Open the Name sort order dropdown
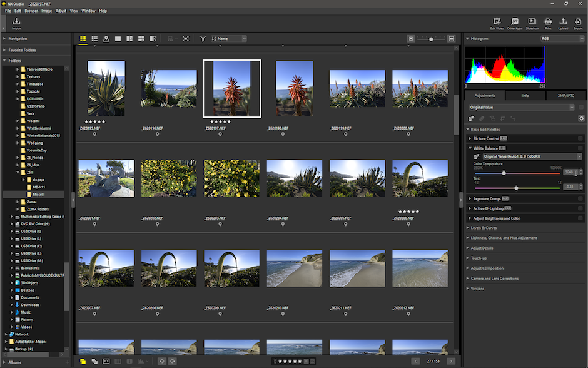Viewport: 588px width, 368px height. pyautogui.click(x=229, y=39)
